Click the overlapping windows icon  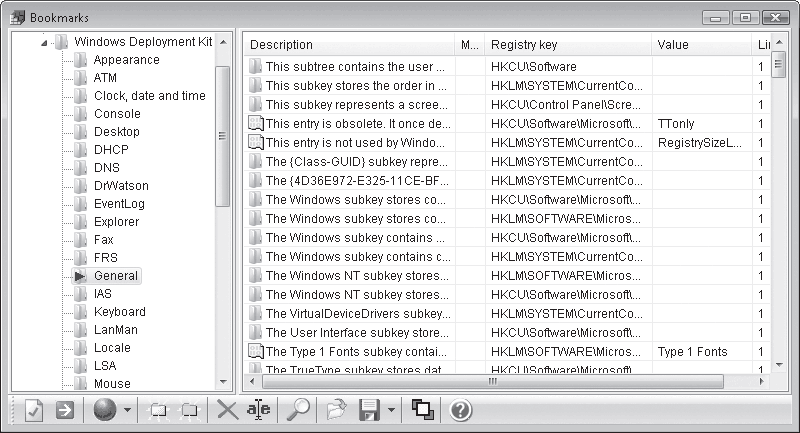click(x=422, y=410)
